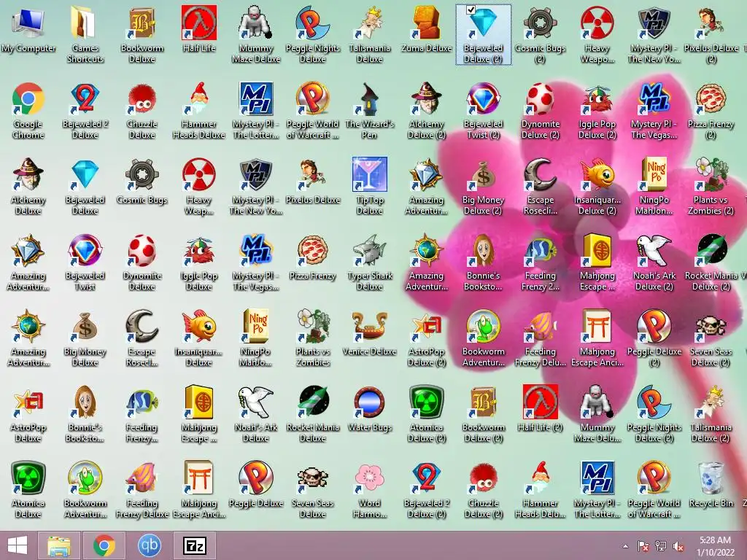Select the Pizza Frenzy (2) shortcut
Screen dimensions: 747x560
point(711,111)
